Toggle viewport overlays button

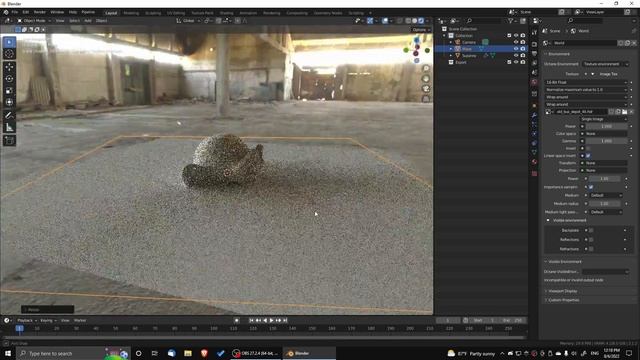point(385,21)
